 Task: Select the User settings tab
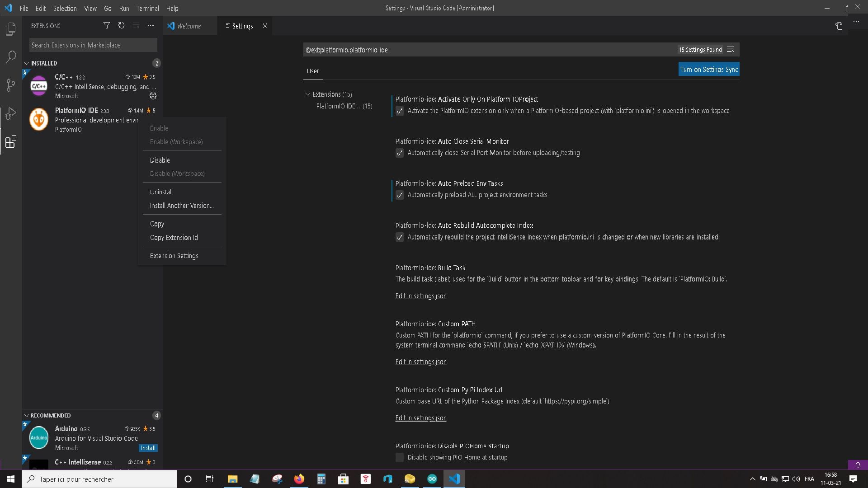[x=313, y=71]
